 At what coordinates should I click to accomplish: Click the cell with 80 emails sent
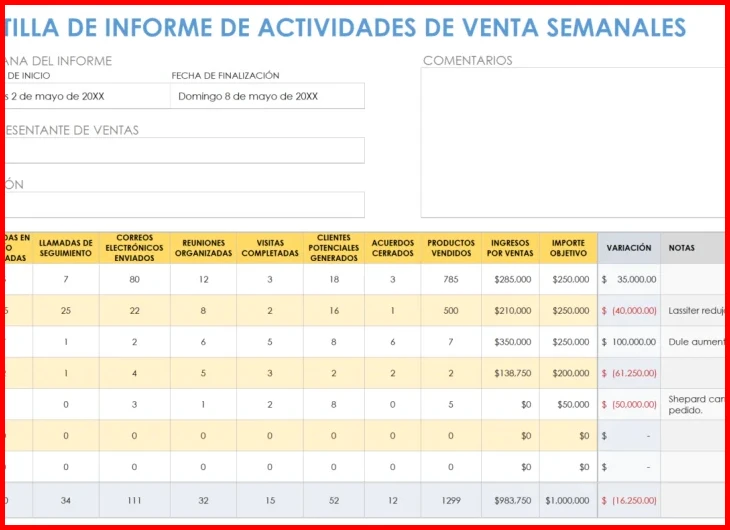(135, 279)
